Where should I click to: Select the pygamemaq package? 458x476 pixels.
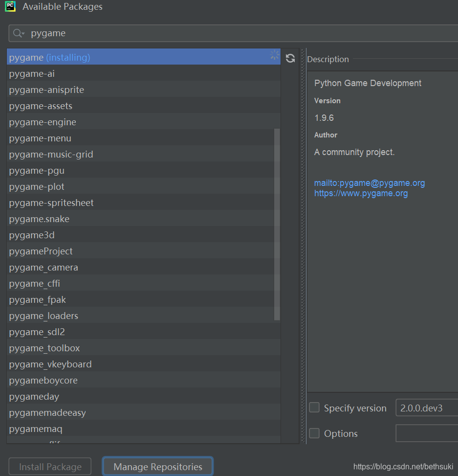(144, 429)
